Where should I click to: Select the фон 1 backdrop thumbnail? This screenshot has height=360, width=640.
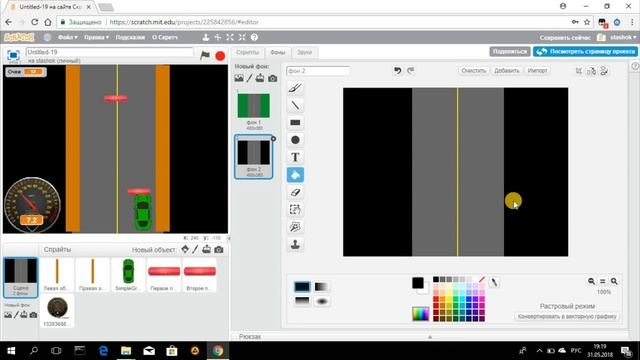[x=253, y=109]
